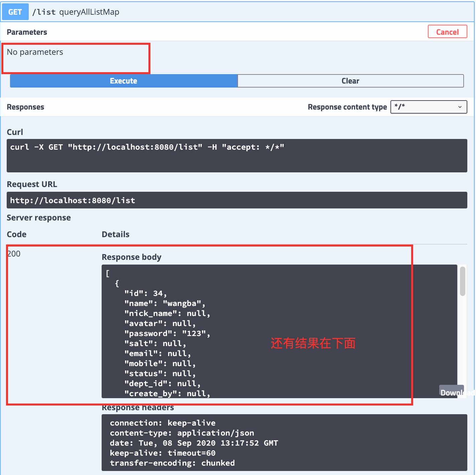Viewport: 476px width, 475px height.
Task: Click the 200 status code
Action: pyautogui.click(x=14, y=254)
